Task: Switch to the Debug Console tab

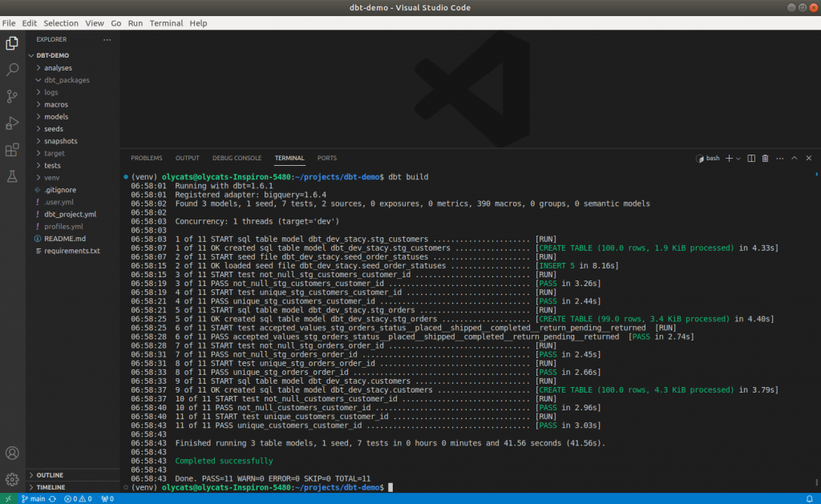Action: point(237,158)
